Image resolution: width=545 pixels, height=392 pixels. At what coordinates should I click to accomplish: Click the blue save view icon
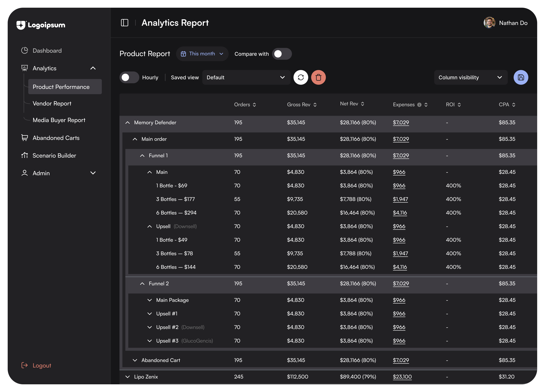click(x=521, y=77)
